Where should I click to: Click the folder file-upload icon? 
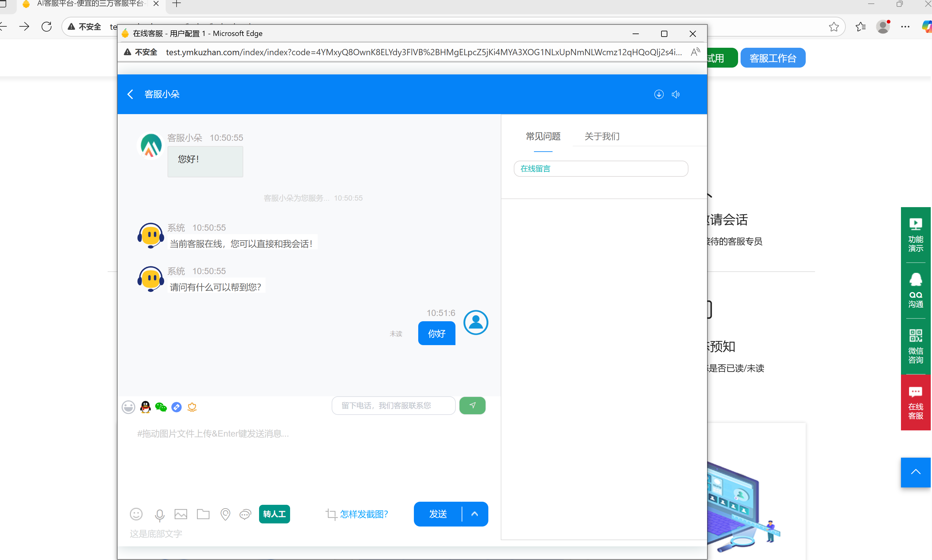click(x=203, y=514)
